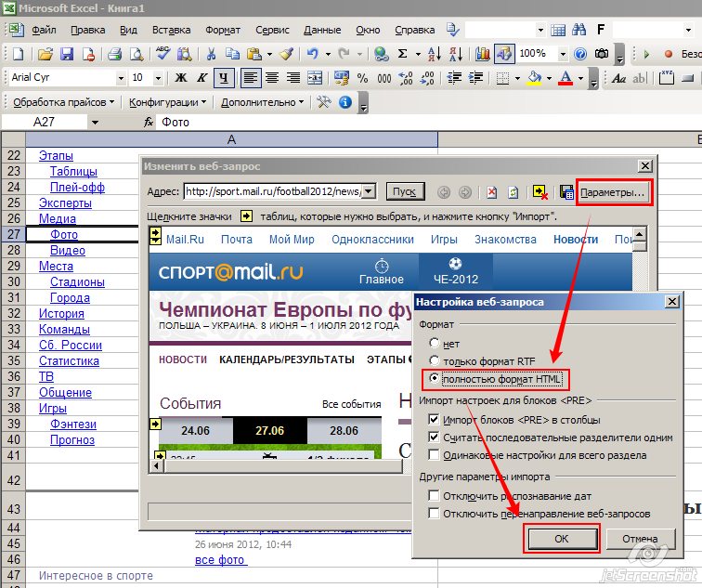The height and width of the screenshot is (588, 702).
Task: Uncheck 'Импорт блоков <PRE> в столбцы'
Action: [434, 419]
